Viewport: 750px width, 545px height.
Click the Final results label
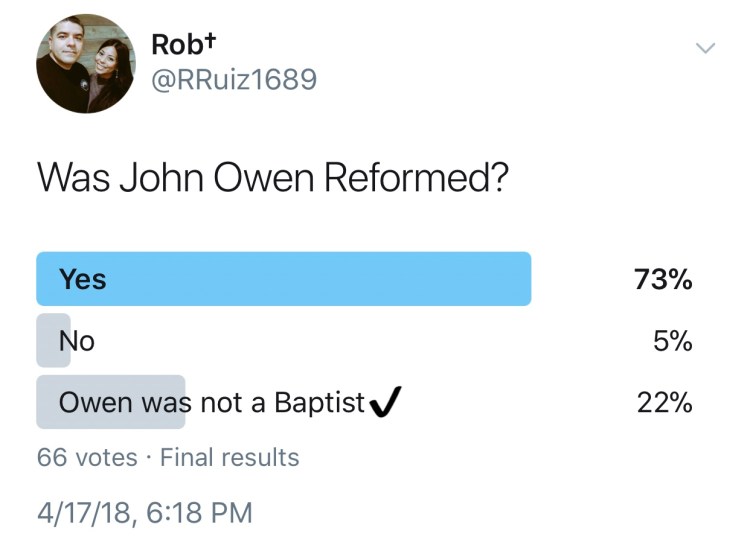point(229,457)
